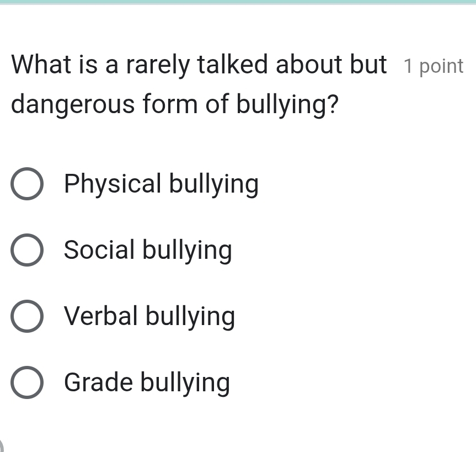
Task: Tap the 'Grade bullying' option text
Action: coord(147,383)
